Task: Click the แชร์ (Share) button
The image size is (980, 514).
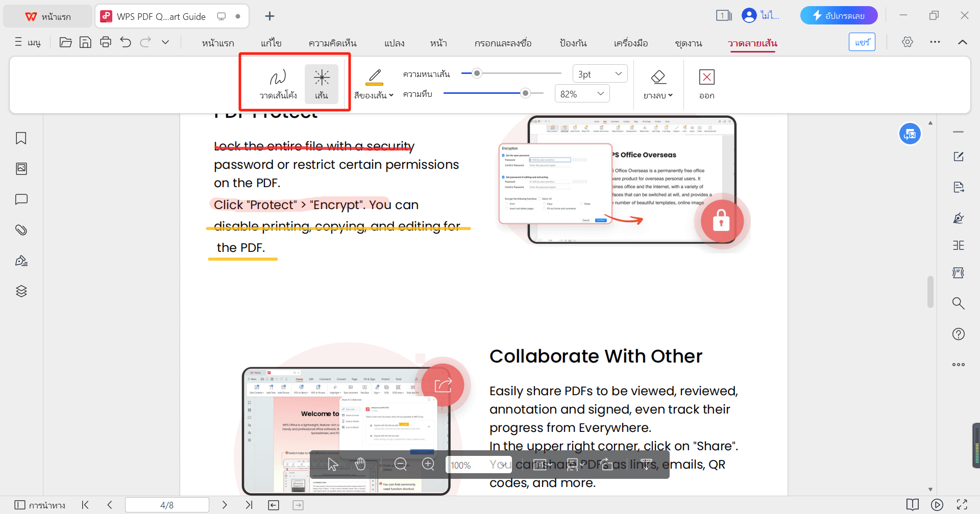Action: click(x=862, y=42)
